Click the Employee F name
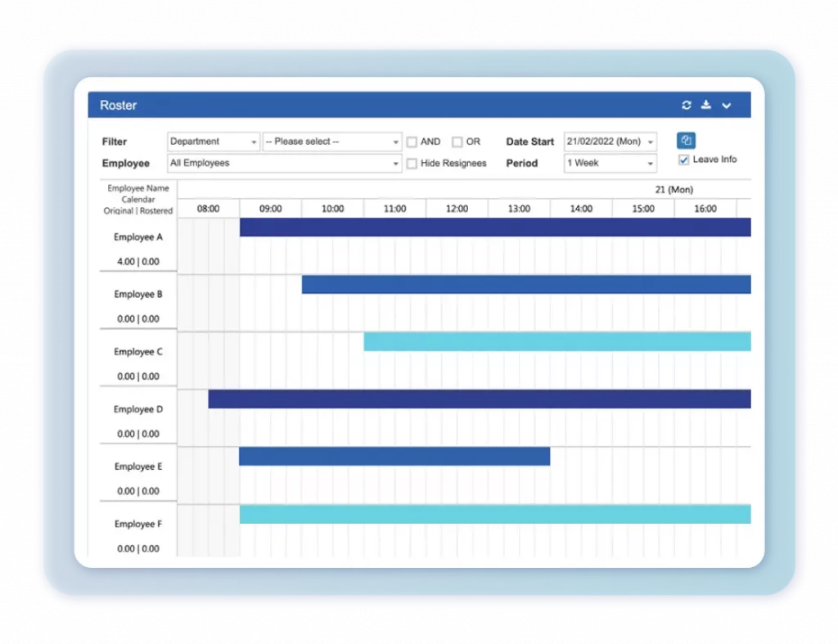The height and width of the screenshot is (644, 838). click(137, 524)
